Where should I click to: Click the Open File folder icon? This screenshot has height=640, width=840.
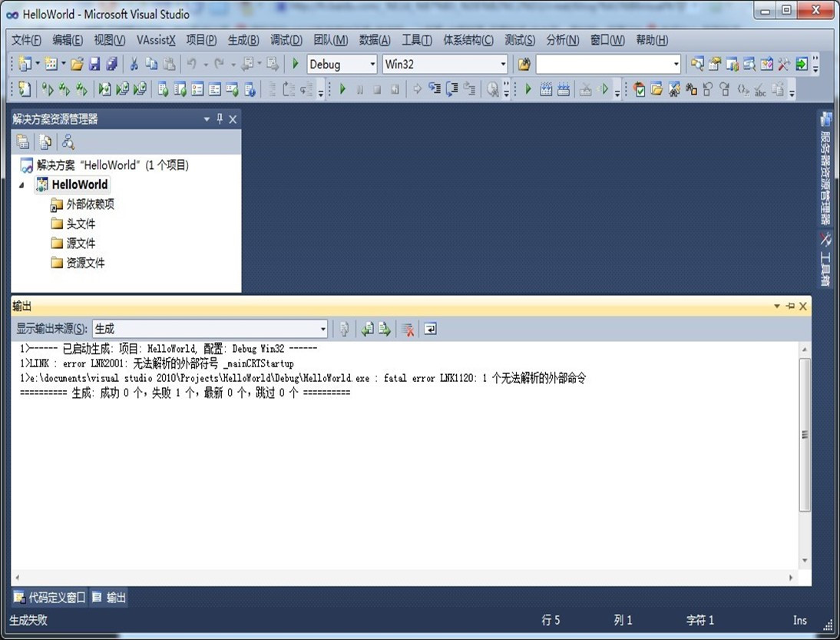coord(77,65)
